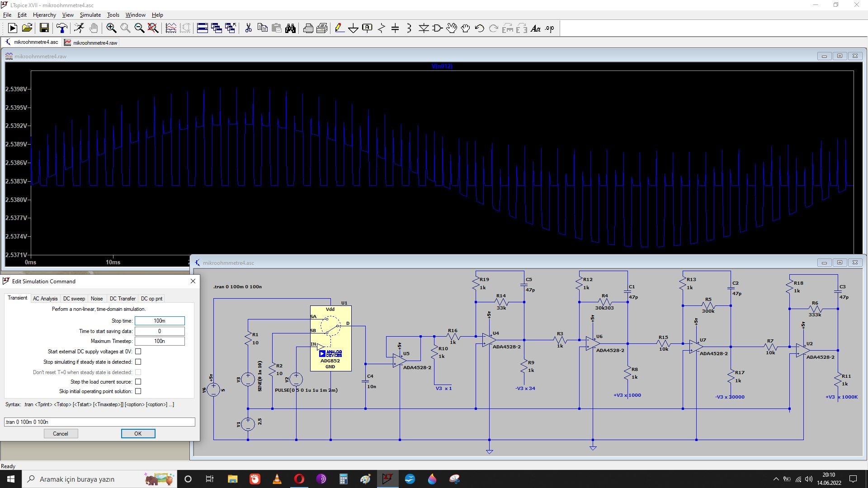This screenshot has height=488, width=868.
Task: Select the diode component icon
Action: [x=424, y=28]
